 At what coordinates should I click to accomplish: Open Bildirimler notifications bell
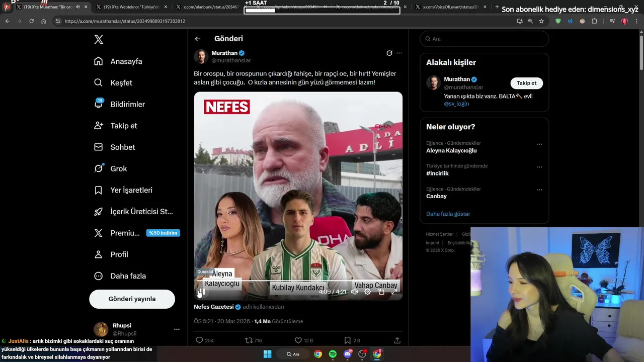(x=99, y=104)
